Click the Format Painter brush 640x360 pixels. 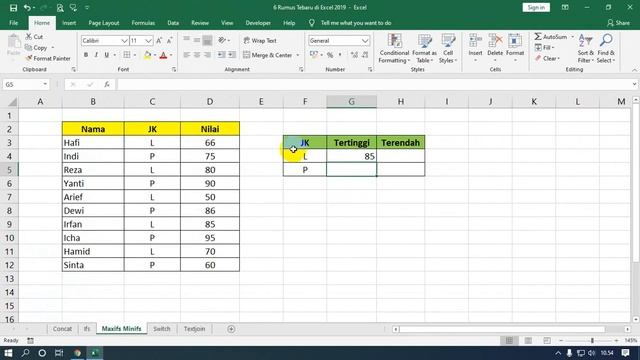click(x=29, y=58)
